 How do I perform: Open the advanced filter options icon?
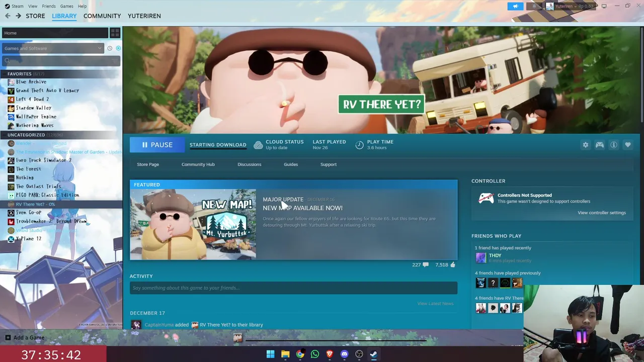click(115, 61)
